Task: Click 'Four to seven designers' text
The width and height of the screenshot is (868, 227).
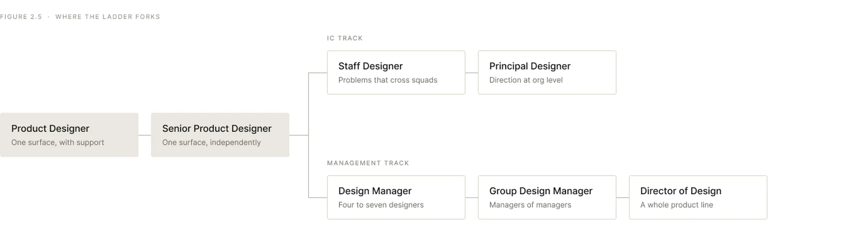Action: pyautogui.click(x=381, y=205)
